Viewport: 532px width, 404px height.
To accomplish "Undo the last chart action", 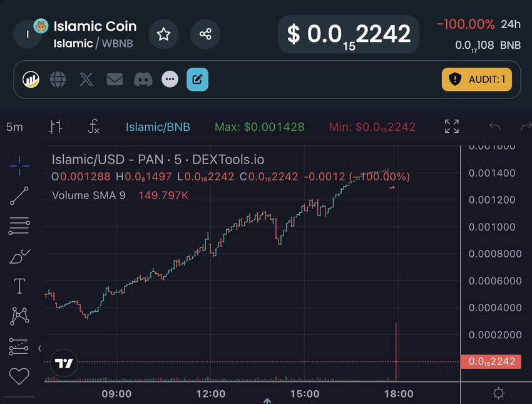I will pos(494,127).
